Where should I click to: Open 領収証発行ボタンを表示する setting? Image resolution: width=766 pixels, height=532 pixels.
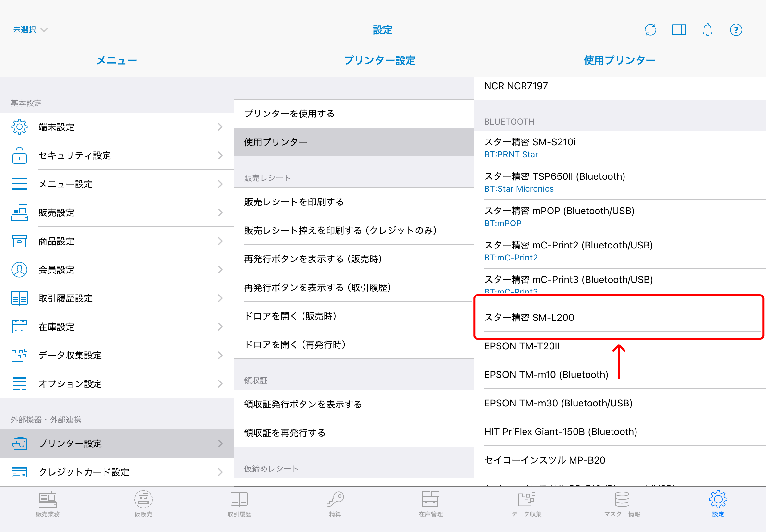(x=354, y=404)
